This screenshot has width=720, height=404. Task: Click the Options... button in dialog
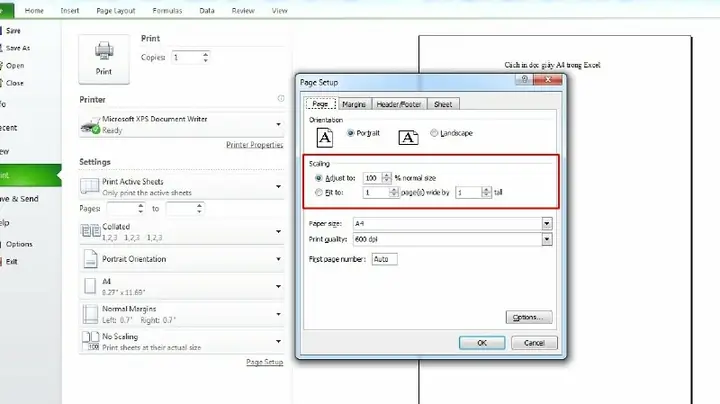pos(529,317)
